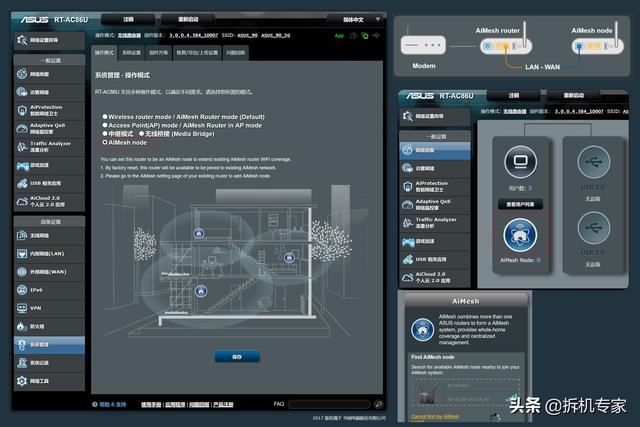Click Logout button in network map window
This screenshot has width=640, height=427.
coord(514,96)
